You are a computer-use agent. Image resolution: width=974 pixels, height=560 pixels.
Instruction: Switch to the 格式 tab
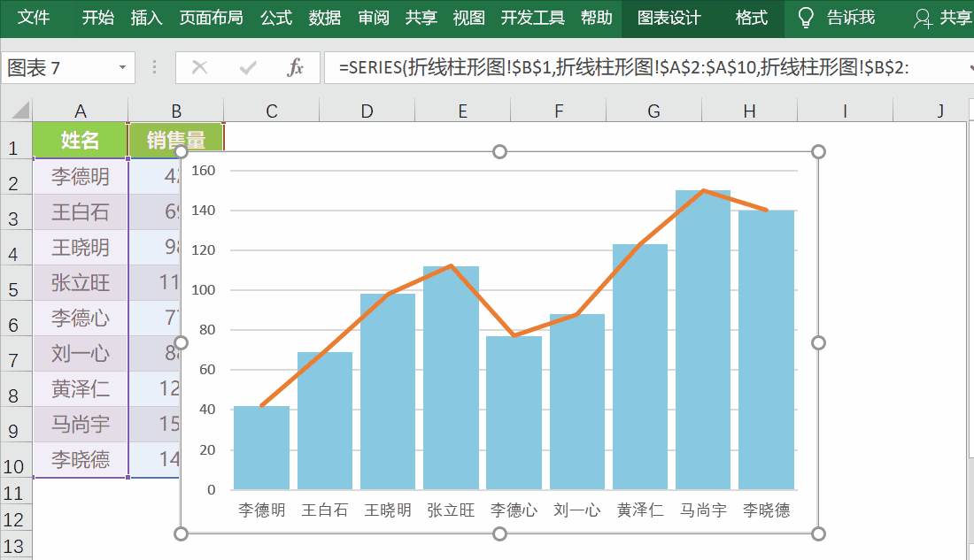pyautogui.click(x=752, y=18)
